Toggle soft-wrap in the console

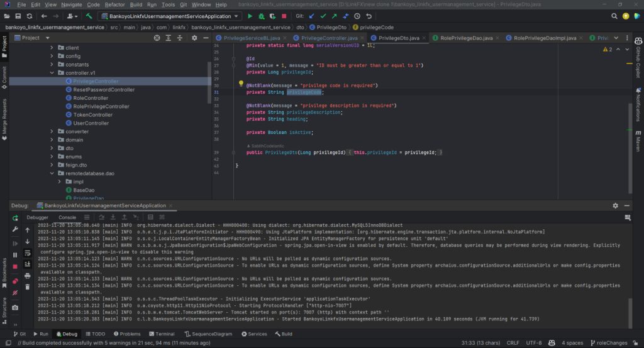28,253
